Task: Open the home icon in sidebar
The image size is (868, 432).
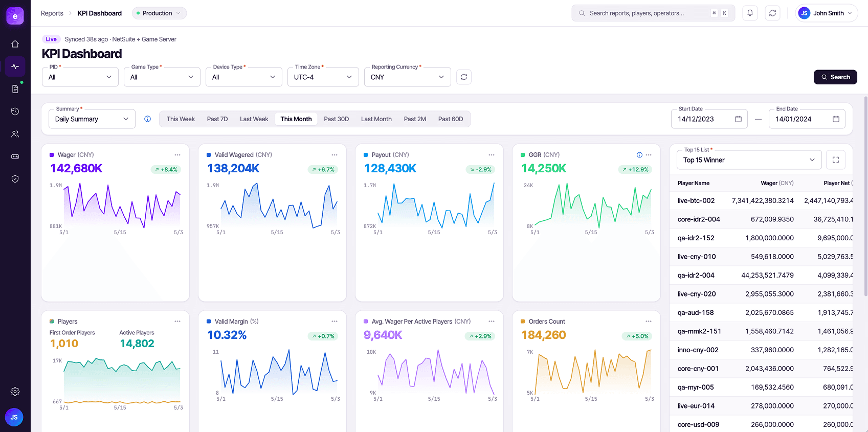Action: [x=15, y=44]
